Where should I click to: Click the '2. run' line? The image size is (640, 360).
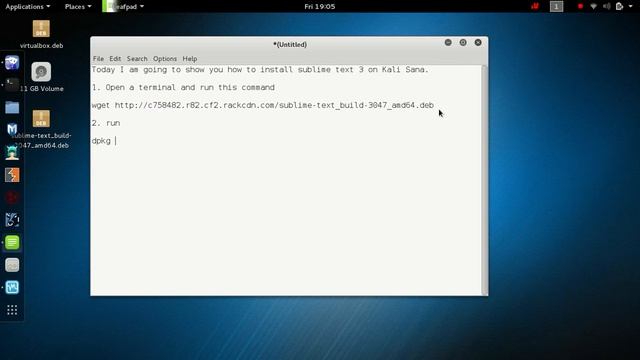tap(106, 123)
